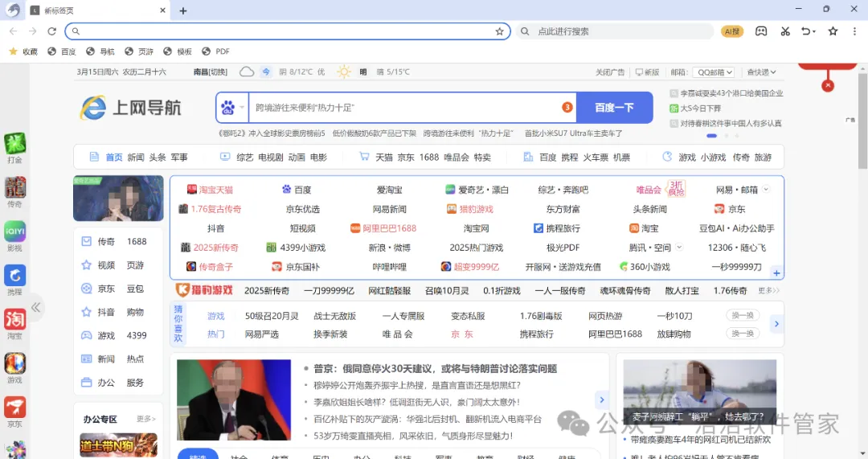The width and height of the screenshot is (868, 459).
Task: Open the 新闻 navigation tab
Action: (x=136, y=158)
